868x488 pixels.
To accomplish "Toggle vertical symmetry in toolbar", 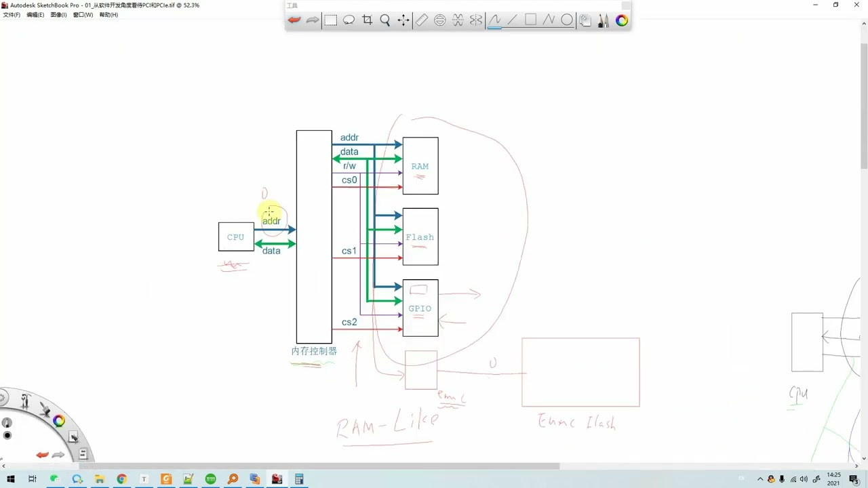I will [x=476, y=20].
